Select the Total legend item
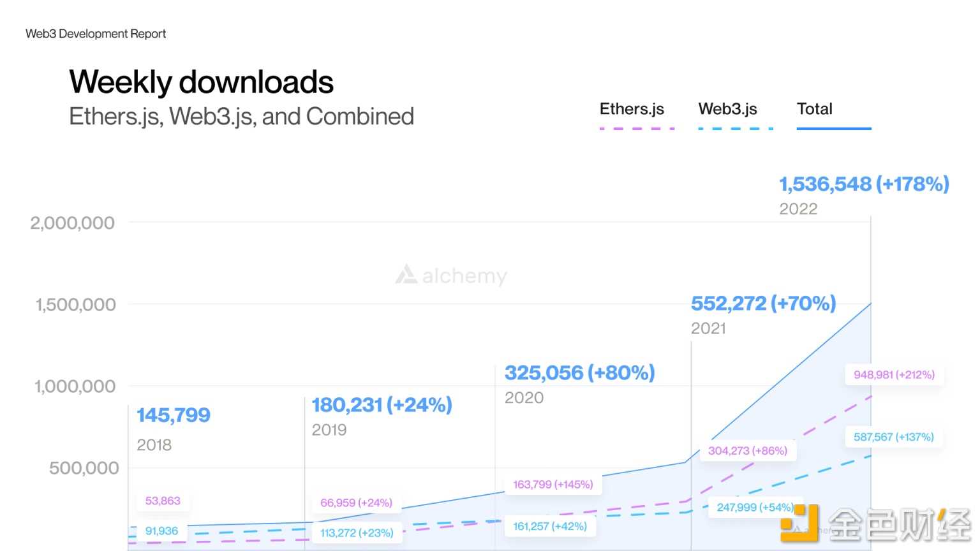This screenshot has height=551, width=980. coord(814,109)
